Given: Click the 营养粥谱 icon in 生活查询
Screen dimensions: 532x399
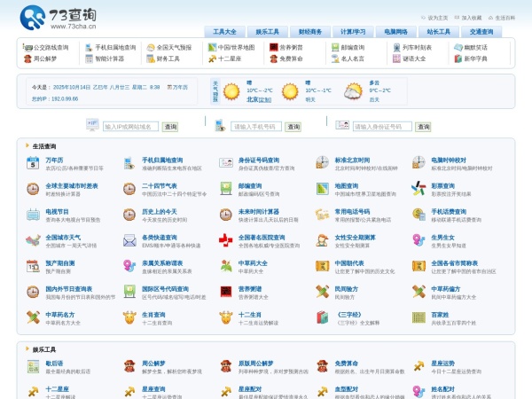Looking at the screenshot, I should [x=225, y=292].
